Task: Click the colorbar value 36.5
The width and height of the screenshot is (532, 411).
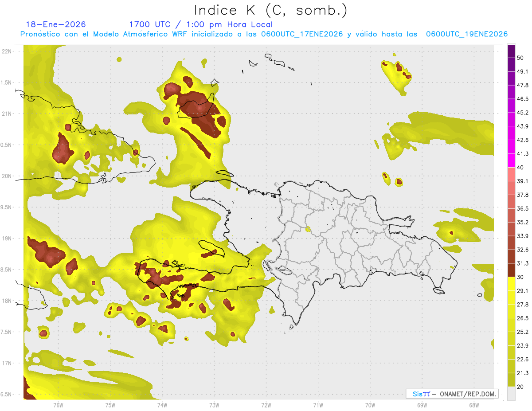Action: tap(523, 208)
